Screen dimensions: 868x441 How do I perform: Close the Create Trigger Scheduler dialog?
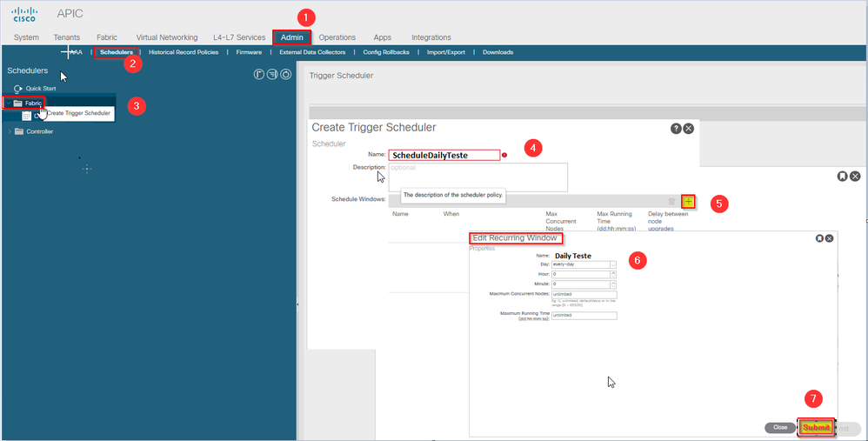[688, 129]
